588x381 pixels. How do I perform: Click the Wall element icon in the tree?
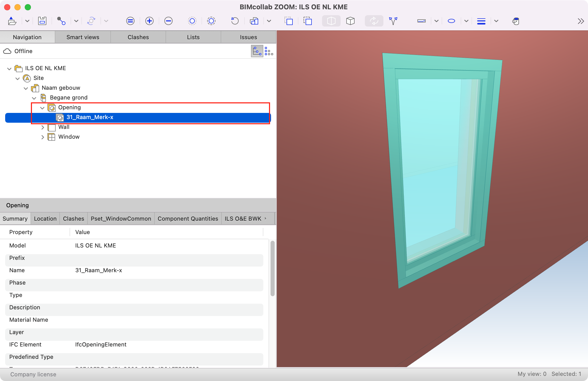pos(52,127)
